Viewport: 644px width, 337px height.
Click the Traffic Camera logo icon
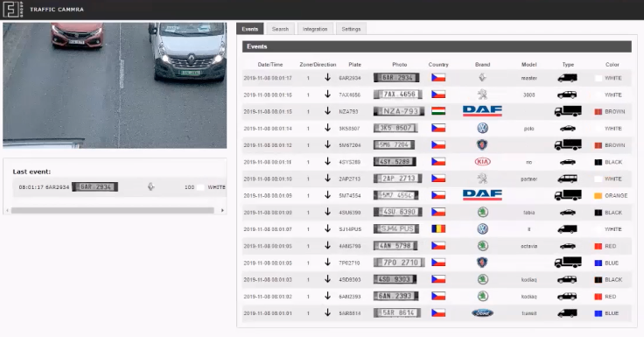click(x=13, y=9)
